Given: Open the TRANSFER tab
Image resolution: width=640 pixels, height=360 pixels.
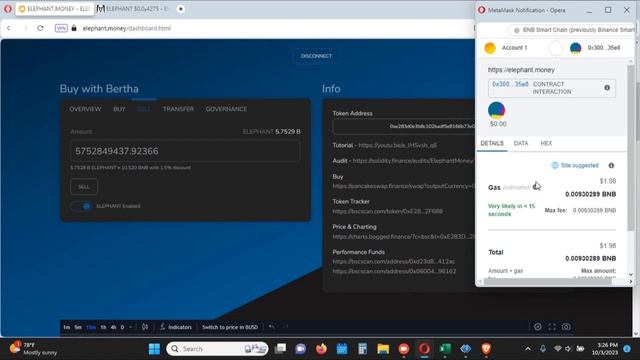Looking at the screenshot, I should [x=178, y=109].
